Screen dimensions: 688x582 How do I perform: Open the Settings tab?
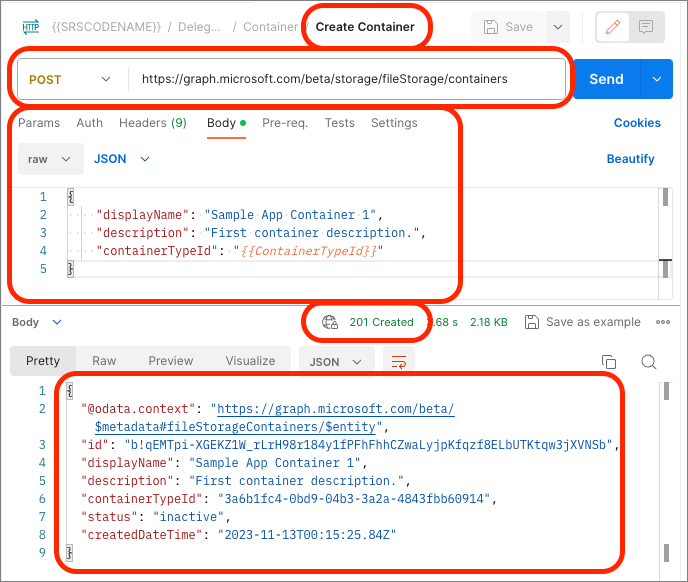click(394, 123)
